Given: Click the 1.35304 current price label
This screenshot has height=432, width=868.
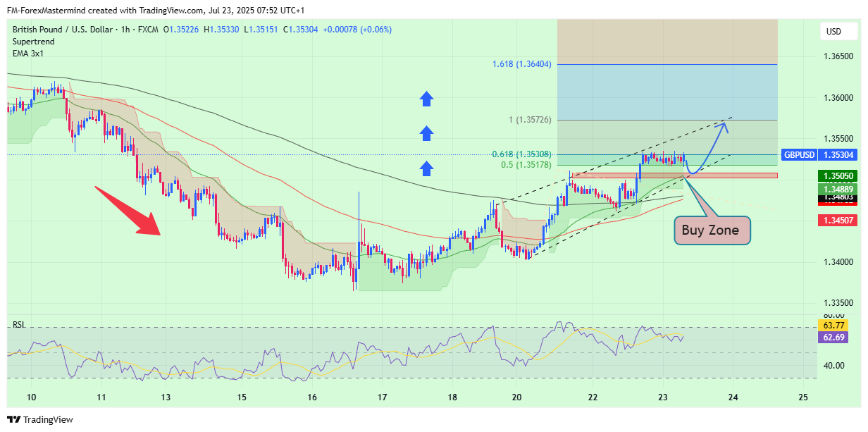Looking at the screenshot, I should [837, 154].
